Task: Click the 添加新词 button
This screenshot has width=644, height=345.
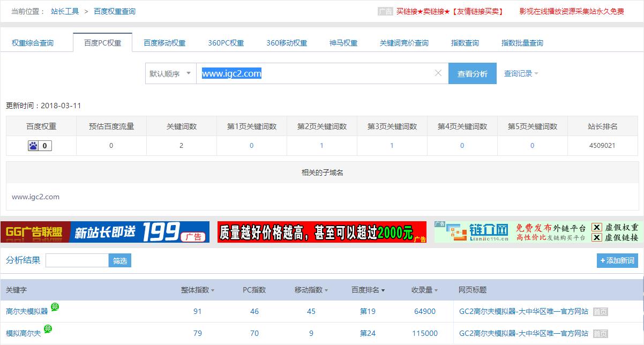Action: pos(617,261)
